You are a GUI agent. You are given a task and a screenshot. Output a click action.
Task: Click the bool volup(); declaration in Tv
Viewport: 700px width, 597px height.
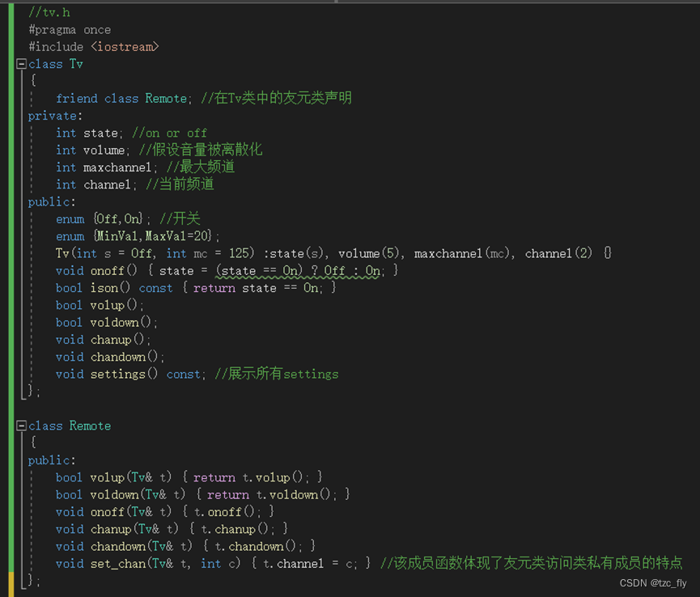(100, 305)
